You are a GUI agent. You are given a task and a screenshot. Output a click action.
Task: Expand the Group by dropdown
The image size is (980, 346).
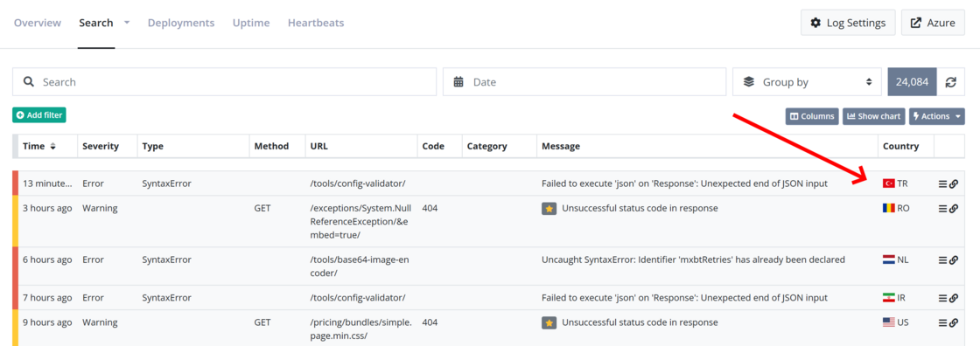point(807,82)
